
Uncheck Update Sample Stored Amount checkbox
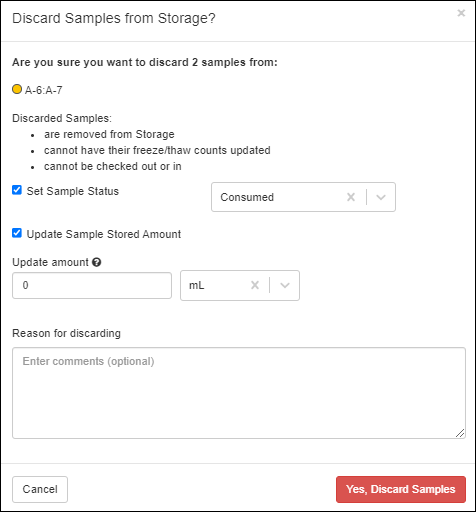(17, 233)
